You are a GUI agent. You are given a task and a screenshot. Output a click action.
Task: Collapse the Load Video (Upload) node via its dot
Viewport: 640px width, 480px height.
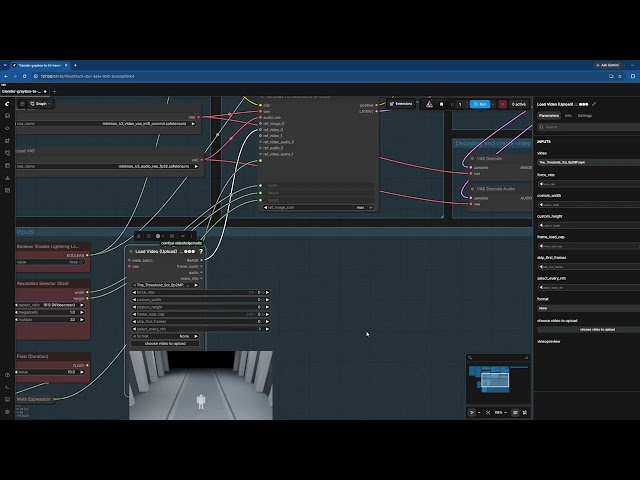pos(131,251)
